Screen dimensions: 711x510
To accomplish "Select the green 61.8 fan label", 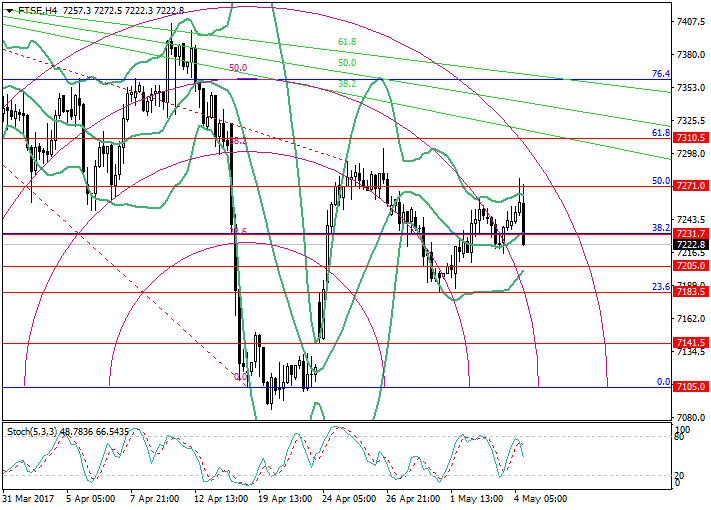I will (347, 42).
